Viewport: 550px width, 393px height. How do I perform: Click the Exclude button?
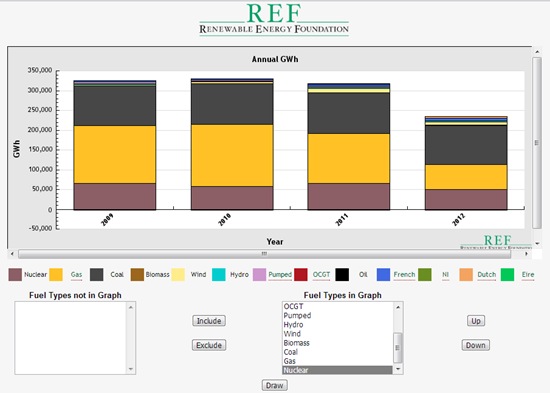point(209,345)
